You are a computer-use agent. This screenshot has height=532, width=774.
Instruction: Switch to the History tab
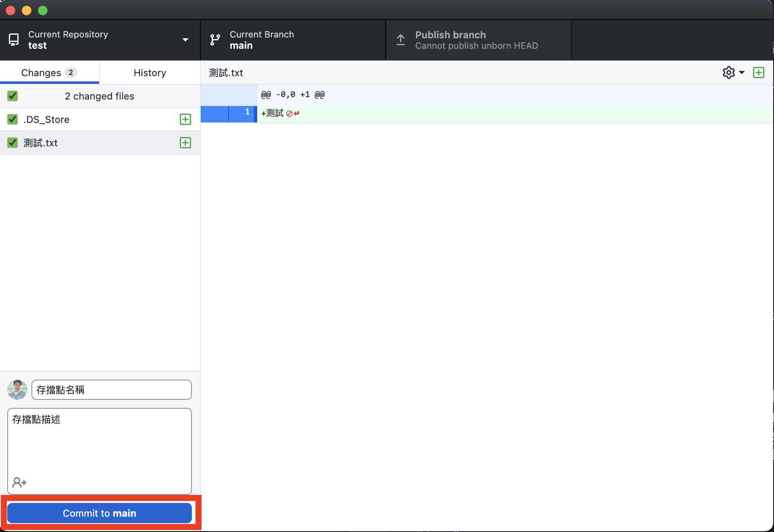150,72
